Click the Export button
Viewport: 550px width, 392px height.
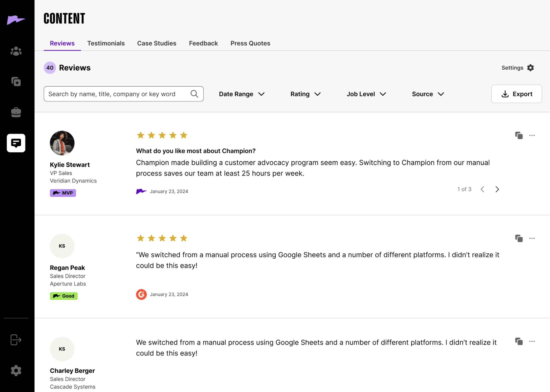[516, 94]
